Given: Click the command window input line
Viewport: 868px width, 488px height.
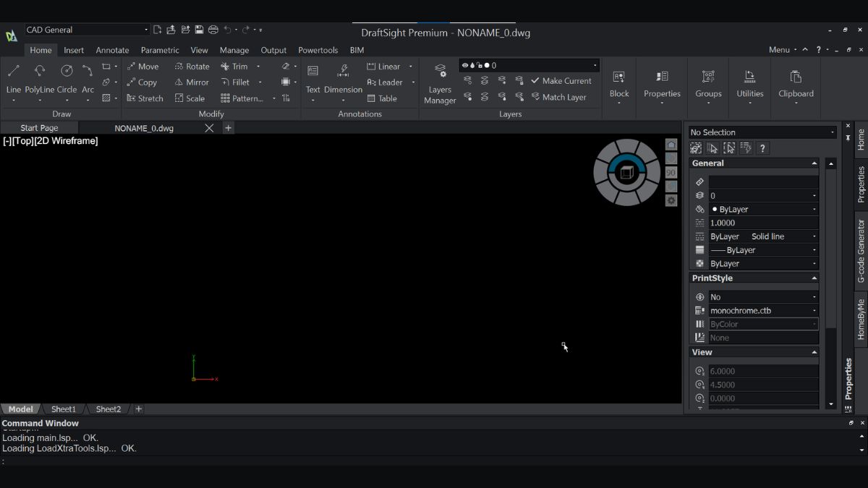Looking at the screenshot, I should pyautogui.click(x=434, y=461).
